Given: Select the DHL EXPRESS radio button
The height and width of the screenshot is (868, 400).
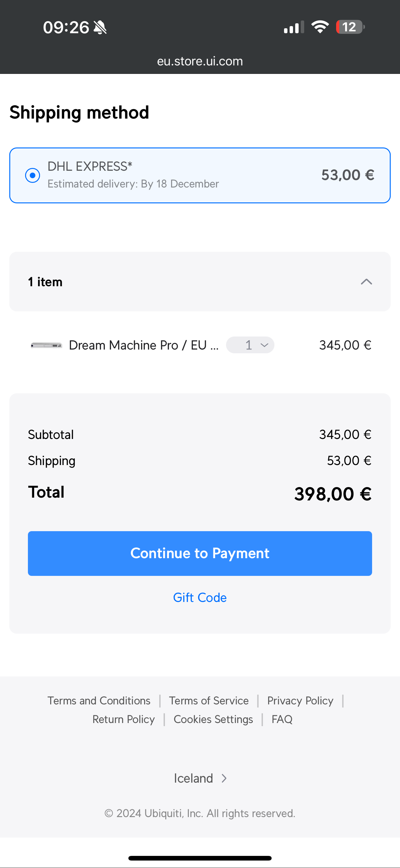Looking at the screenshot, I should [33, 175].
